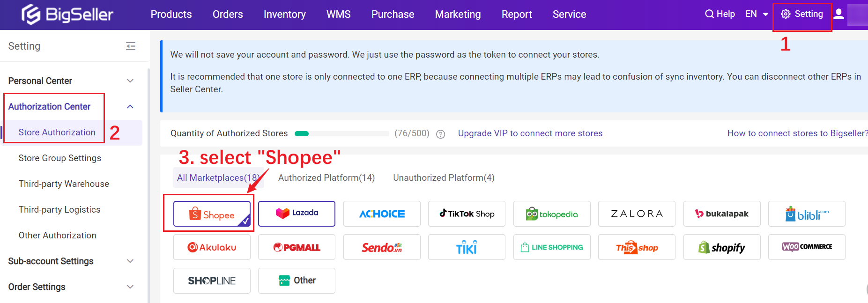Open the EN language dropdown

coord(757,14)
